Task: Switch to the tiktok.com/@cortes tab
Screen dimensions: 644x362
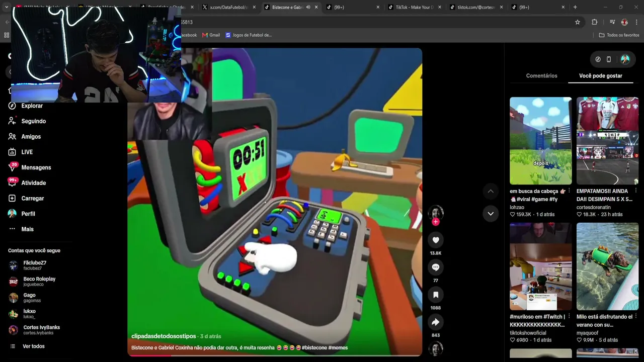Action: coord(477,7)
